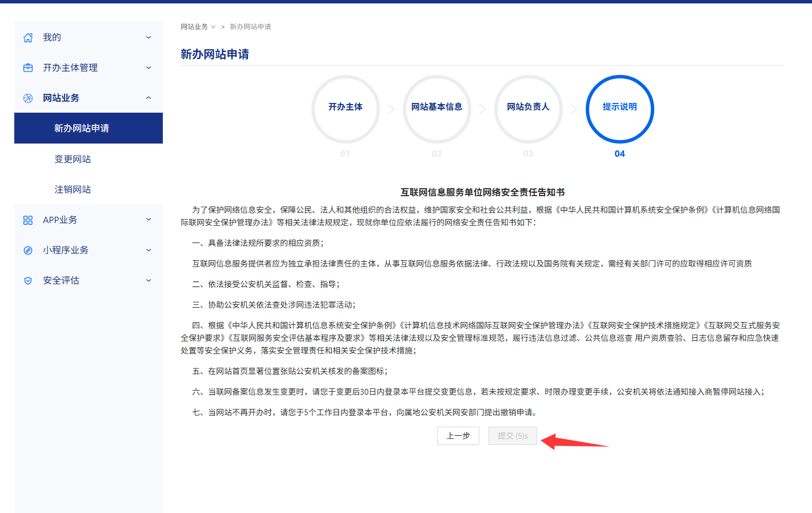Expand the 安全评估 menu

click(148, 280)
